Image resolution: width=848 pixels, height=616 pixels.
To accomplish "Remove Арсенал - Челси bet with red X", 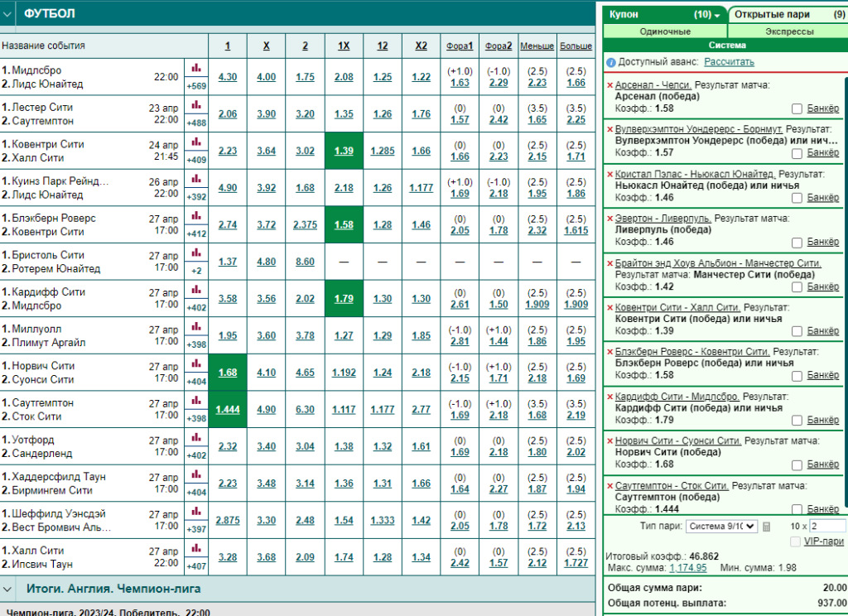I will [610, 85].
